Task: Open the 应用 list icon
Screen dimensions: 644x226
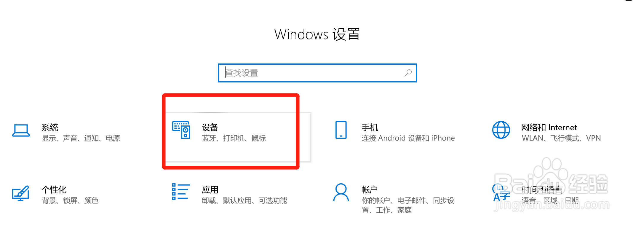Action: click(181, 192)
